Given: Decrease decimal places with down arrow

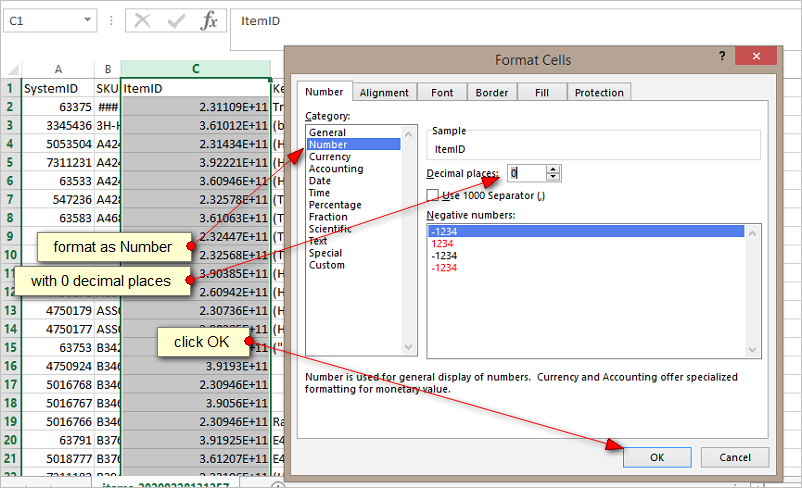Looking at the screenshot, I should pos(553,177).
